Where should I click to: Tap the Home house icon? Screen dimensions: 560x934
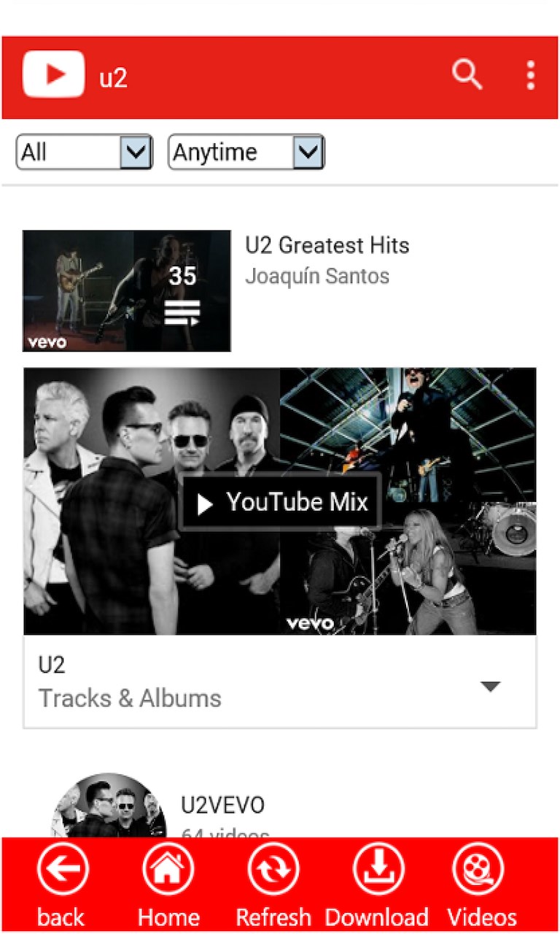coord(168,869)
